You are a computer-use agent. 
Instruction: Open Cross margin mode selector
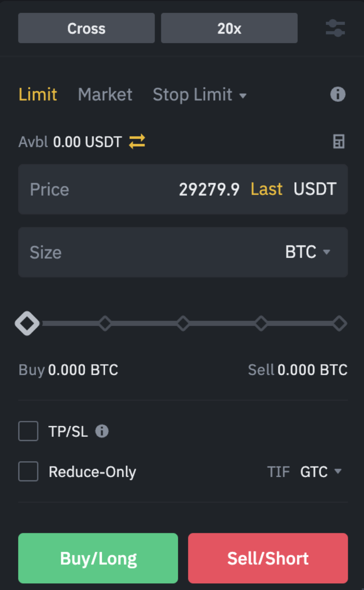click(86, 28)
